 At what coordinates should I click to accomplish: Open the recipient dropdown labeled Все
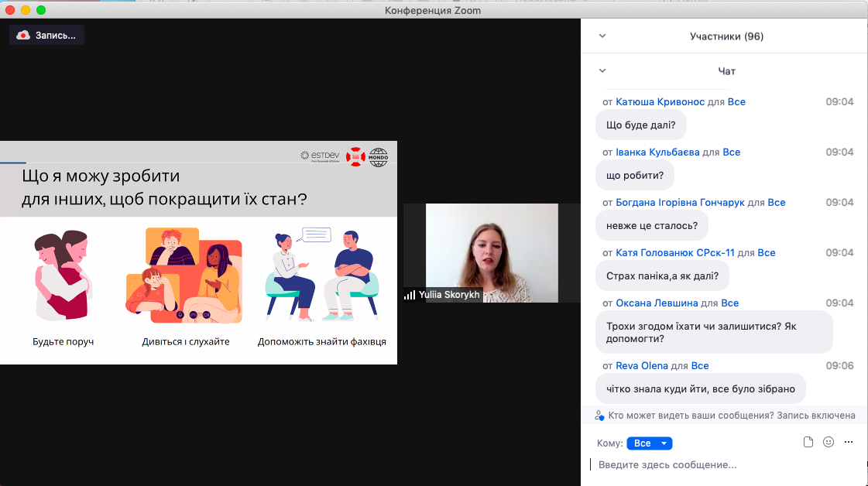click(649, 443)
